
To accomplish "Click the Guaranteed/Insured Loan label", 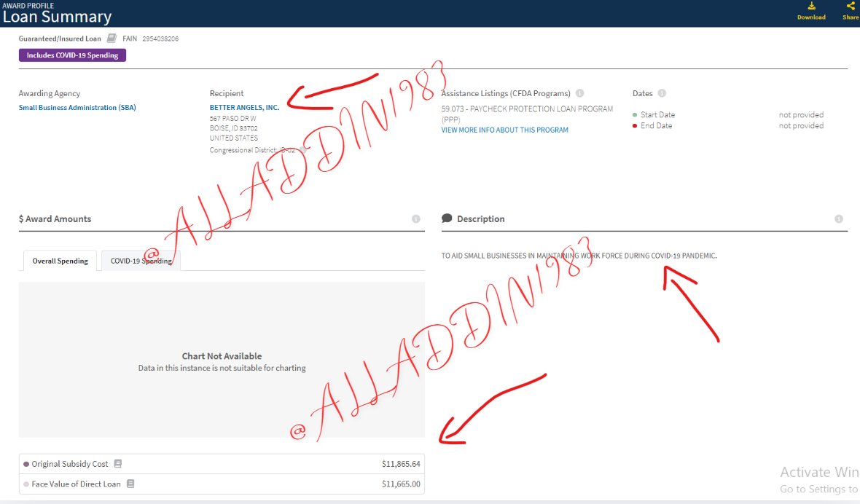I will click(60, 39).
